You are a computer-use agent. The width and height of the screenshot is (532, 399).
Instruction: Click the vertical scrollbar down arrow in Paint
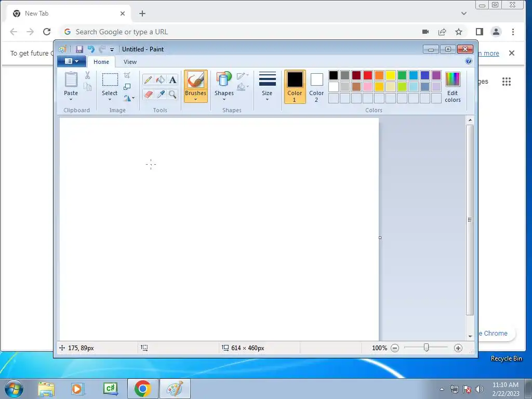click(x=470, y=336)
